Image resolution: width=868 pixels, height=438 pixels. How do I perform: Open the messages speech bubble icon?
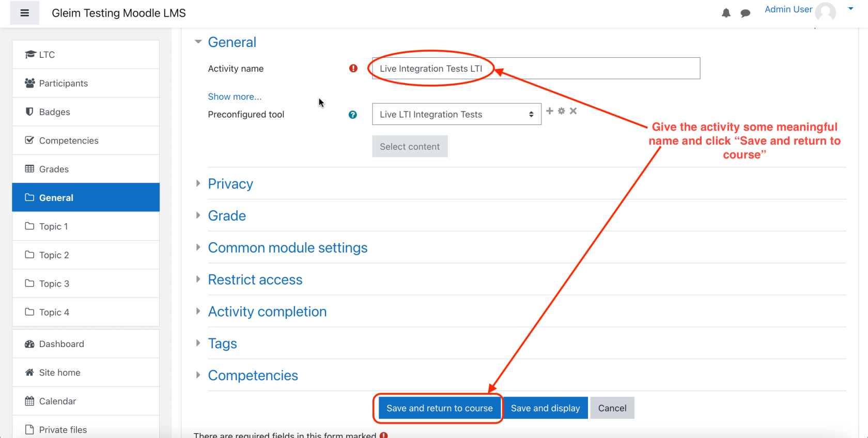[745, 13]
